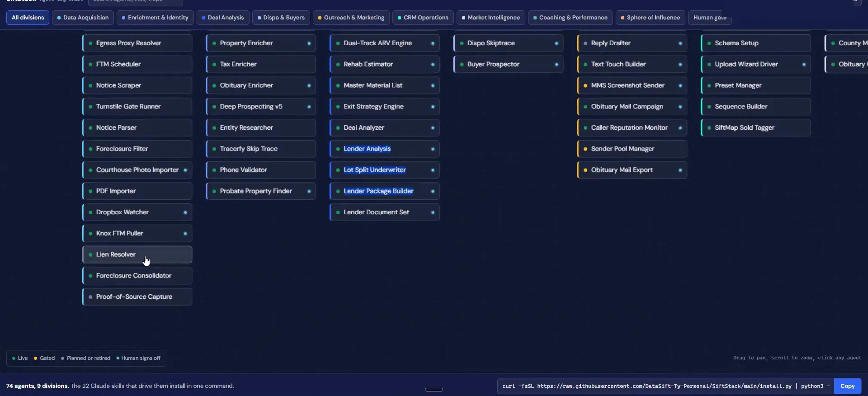
Task: Select the Deep Prospecting v5 card
Action: tap(261, 107)
